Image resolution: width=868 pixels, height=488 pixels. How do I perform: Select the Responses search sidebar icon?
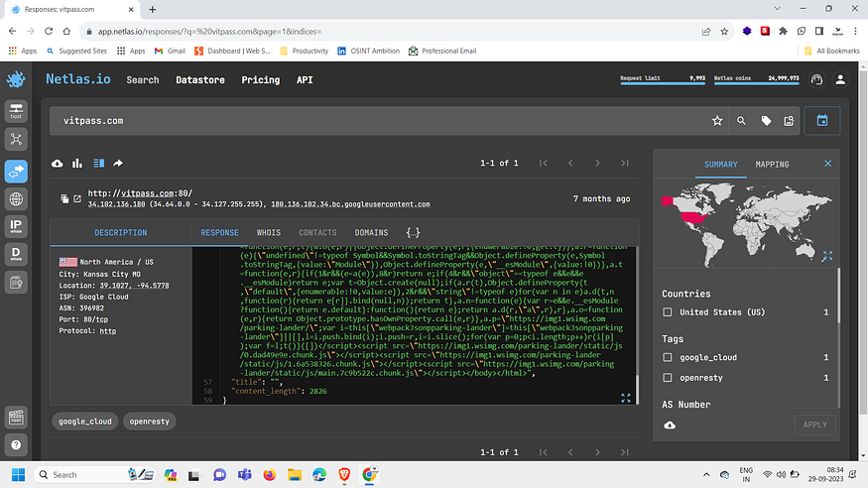[16, 172]
